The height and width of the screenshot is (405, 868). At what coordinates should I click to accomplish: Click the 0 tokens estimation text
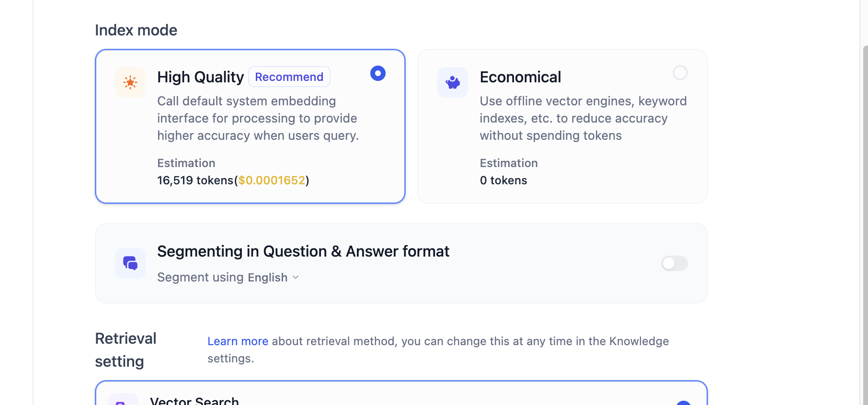point(503,180)
